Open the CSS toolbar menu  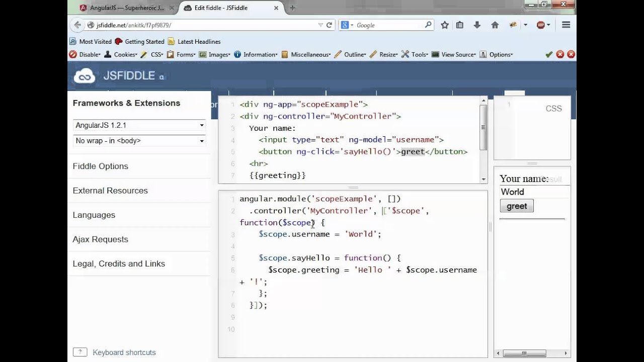[x=152, y=54]
